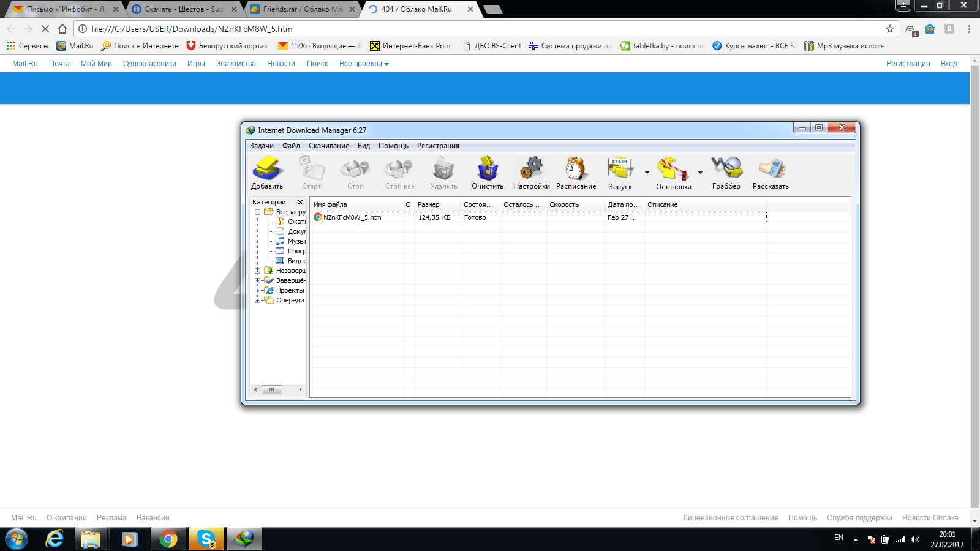
Task: Click the Запуск queue start icon
Action: click(x=620, y=173)
